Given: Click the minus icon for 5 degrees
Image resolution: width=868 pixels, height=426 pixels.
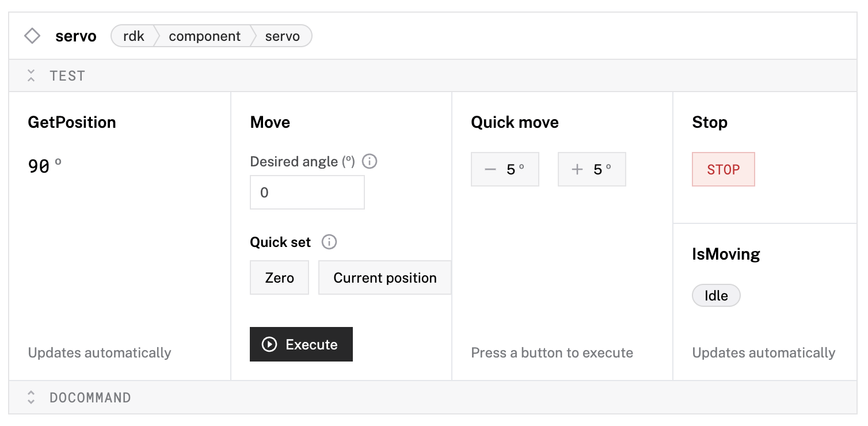Looking at the screenshot, I should click(x=490, y=170).
